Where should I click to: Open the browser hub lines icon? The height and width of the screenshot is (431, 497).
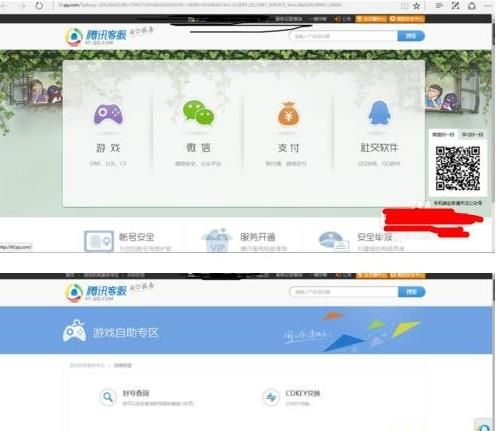coord(439,6)
